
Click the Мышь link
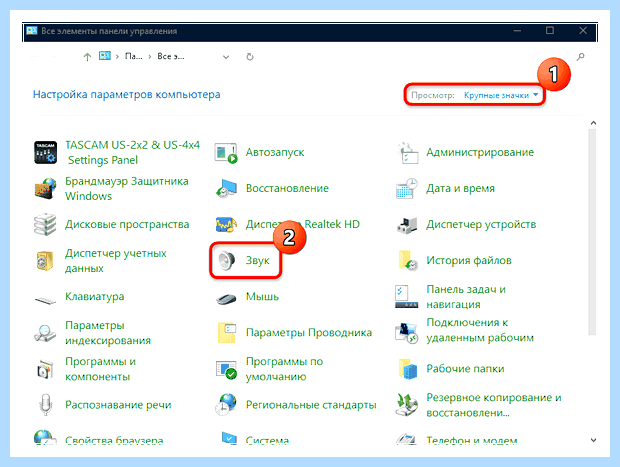click(262, 297)
